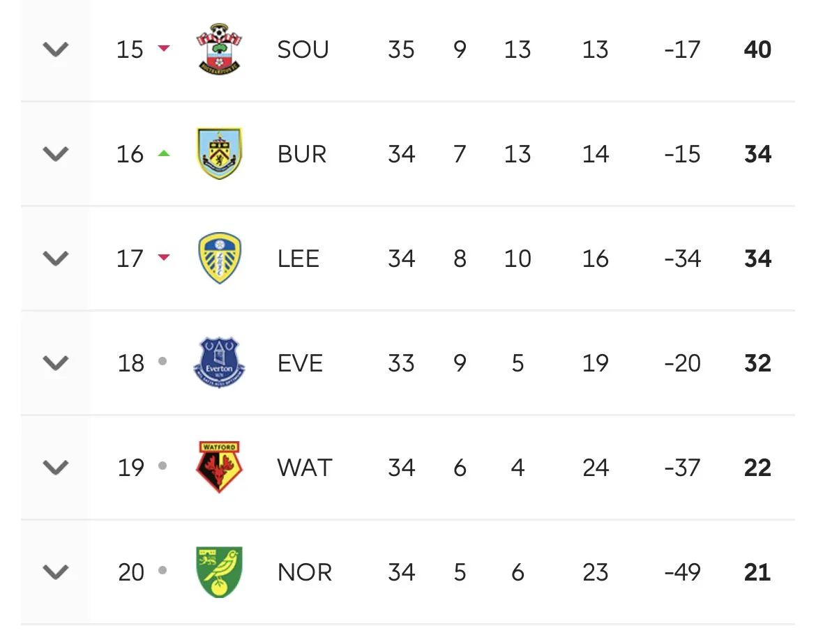Viewport: 816px width, 644px height.
Task: Open the Watford row chevron
Action: click(56, 468)
